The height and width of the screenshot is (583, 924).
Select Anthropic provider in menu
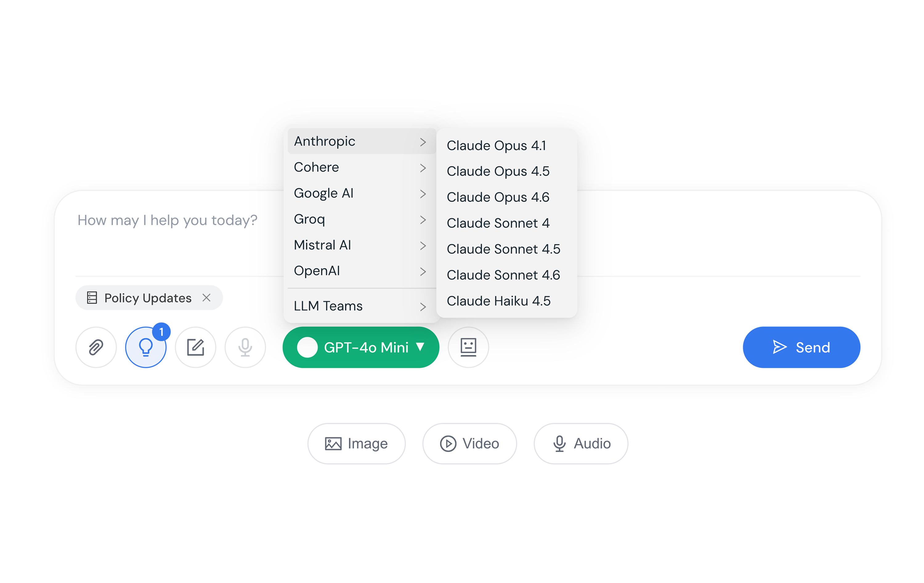(362, 141)
